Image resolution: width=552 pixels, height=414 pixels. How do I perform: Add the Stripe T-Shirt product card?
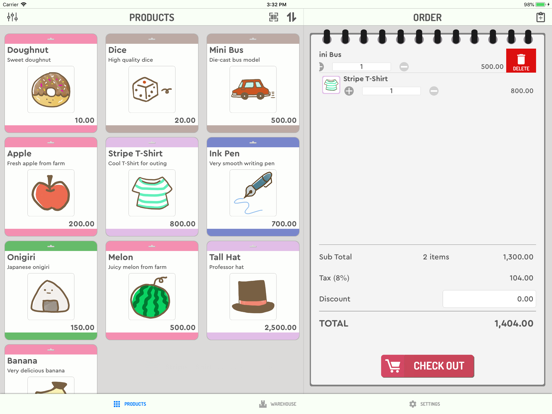[152, 187]
